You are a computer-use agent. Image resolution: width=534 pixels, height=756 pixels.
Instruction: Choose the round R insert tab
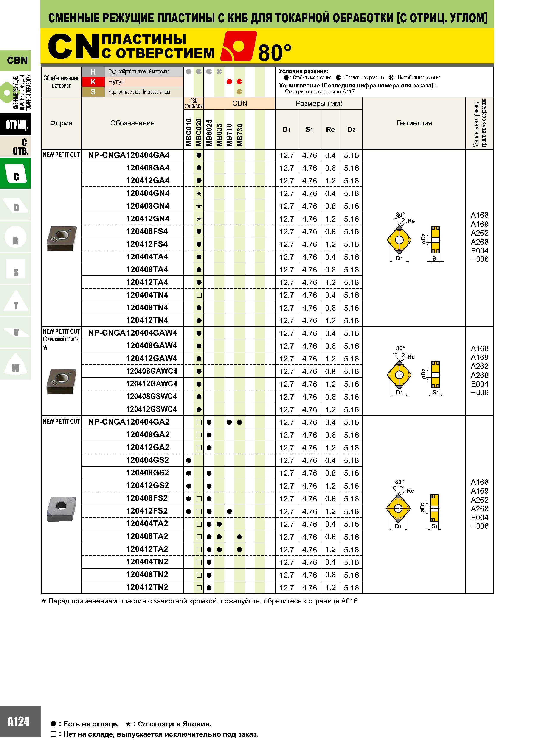(16, 237)
